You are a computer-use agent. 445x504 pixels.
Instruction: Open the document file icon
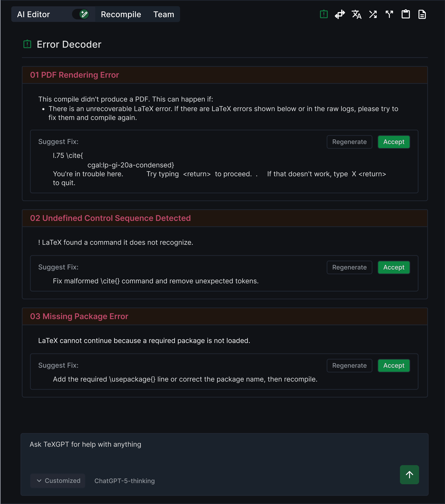[422, 14]
